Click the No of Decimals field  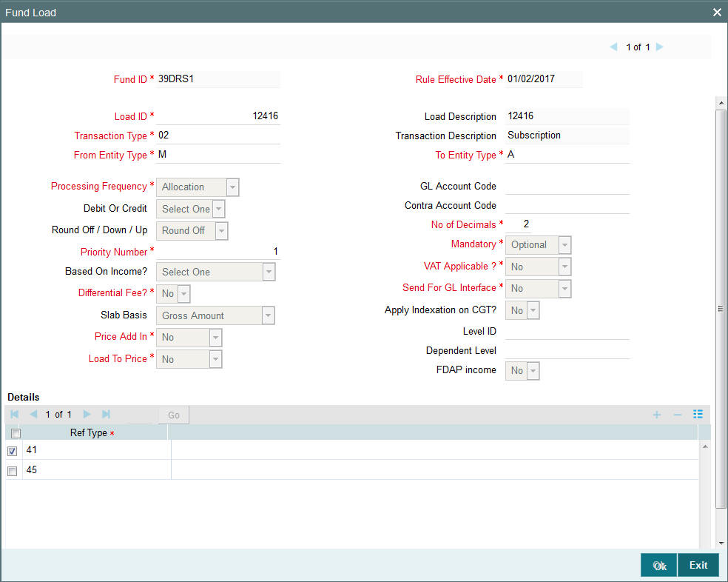[x=518, y=224]
